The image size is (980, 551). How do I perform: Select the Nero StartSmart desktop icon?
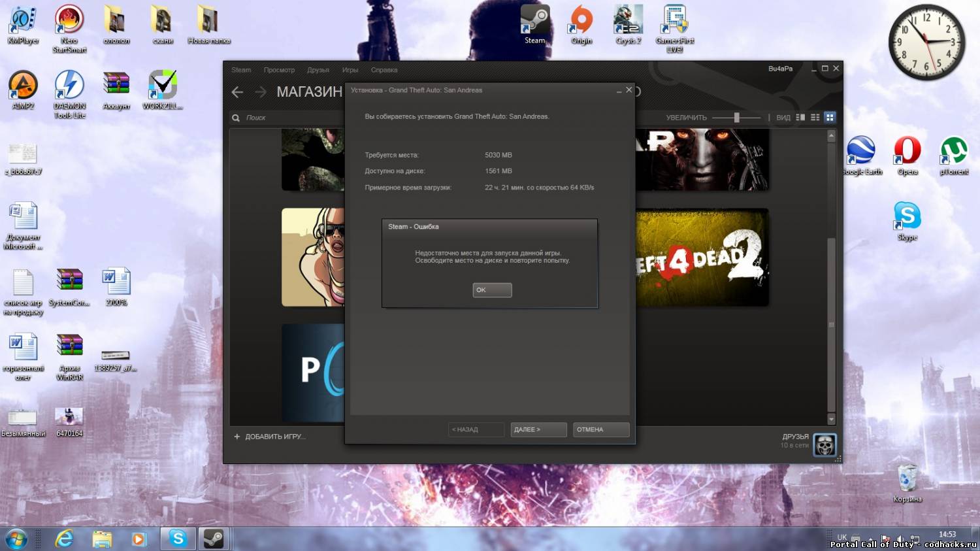69,28
